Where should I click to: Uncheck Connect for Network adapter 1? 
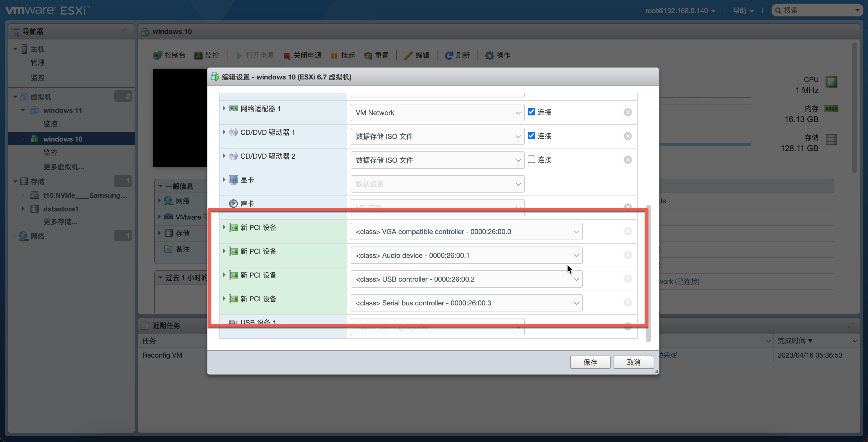click(x=531, y=112)
